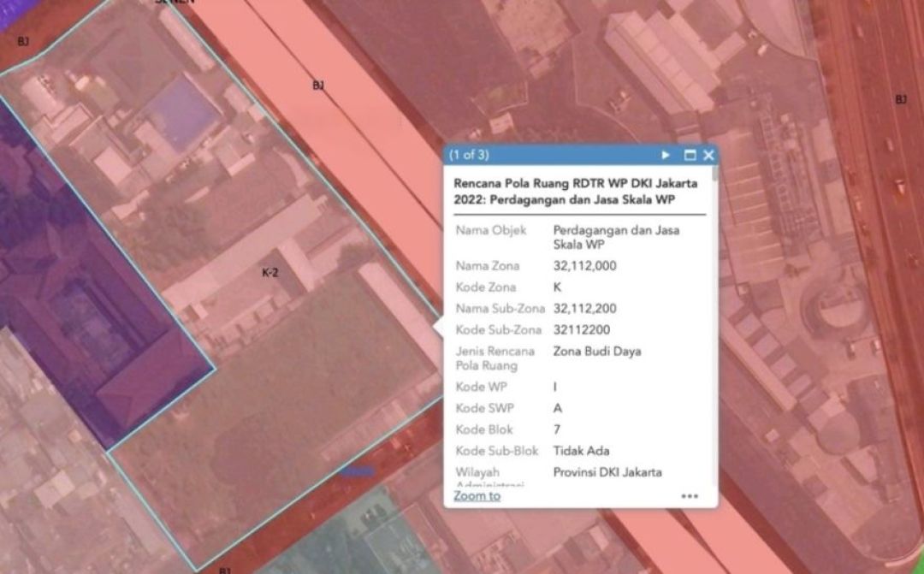The width and height of the screenshot is (924, 574).
Task: Select the K-2 zone label on map
Action: (x=269, y=273)
